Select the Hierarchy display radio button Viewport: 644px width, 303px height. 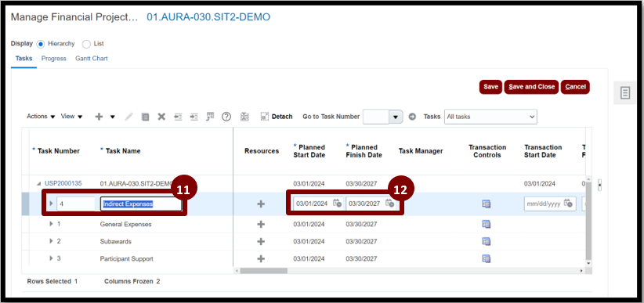[41, 44]
